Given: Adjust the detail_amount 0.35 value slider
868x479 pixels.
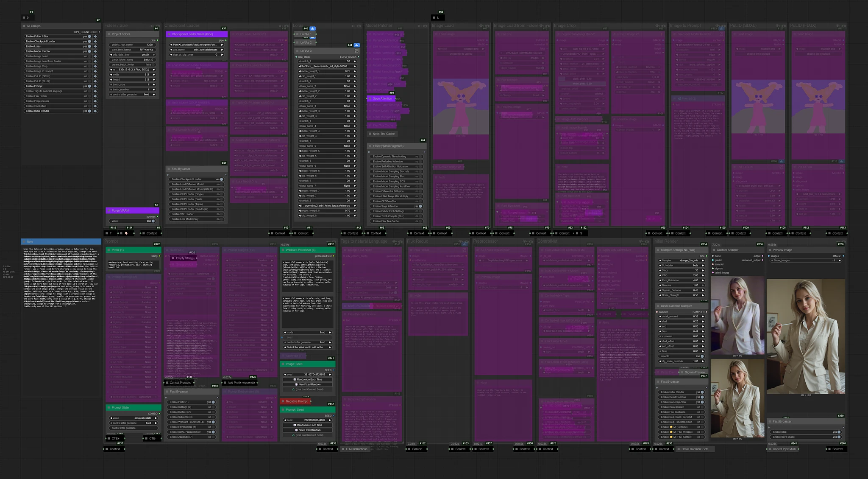Looking at the screenshot, I should pos(681,317).
